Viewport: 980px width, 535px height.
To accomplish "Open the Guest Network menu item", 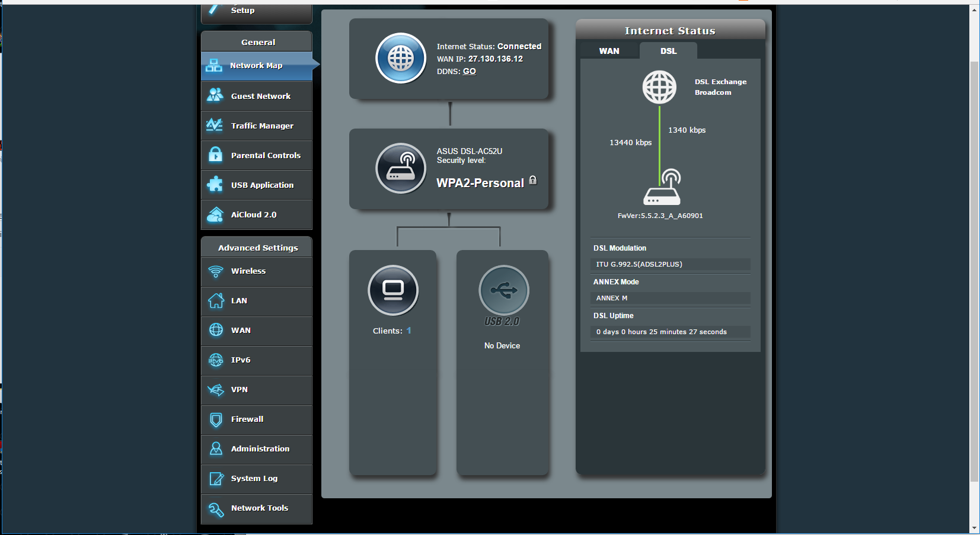I will click(257, 96).
